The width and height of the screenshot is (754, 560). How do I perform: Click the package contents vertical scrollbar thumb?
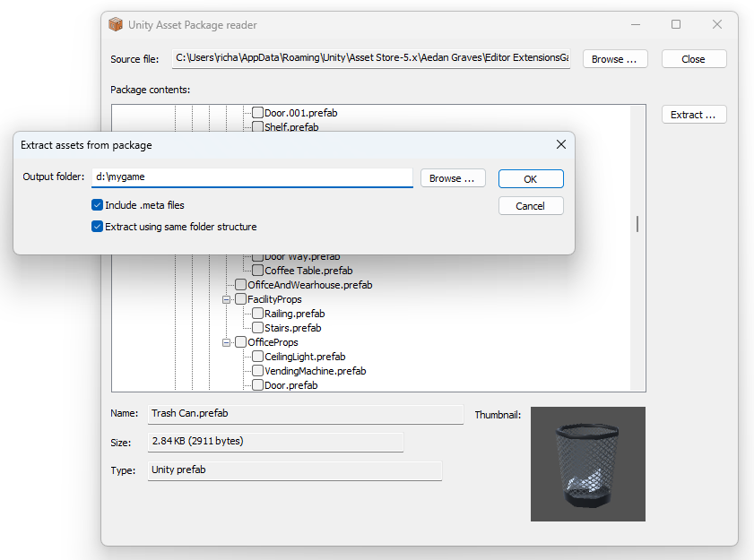coord(637,224)
